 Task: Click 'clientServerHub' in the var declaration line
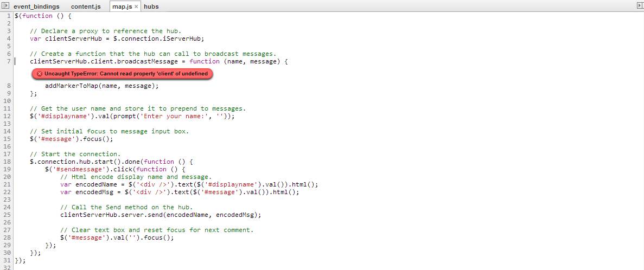[73, 38]
